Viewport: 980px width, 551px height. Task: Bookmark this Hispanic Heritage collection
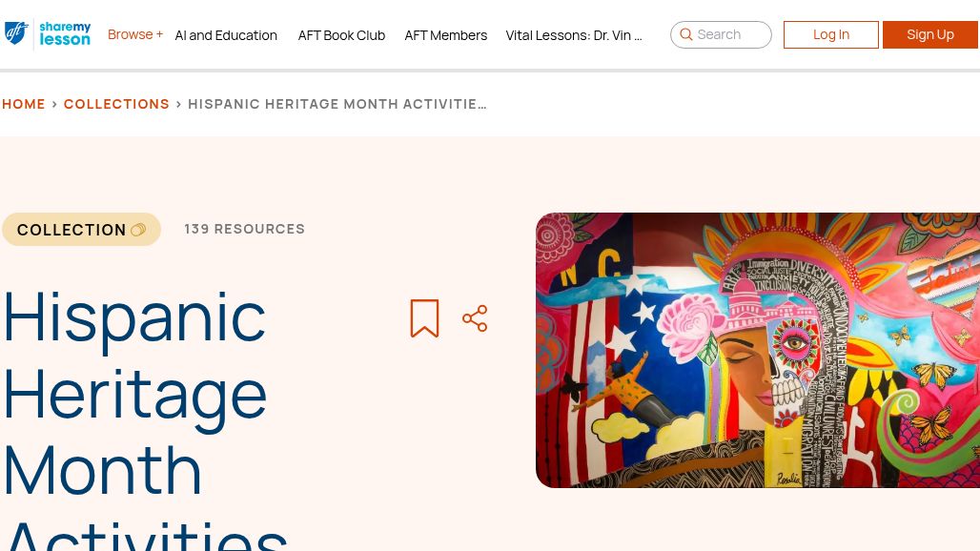click(424, 318)
